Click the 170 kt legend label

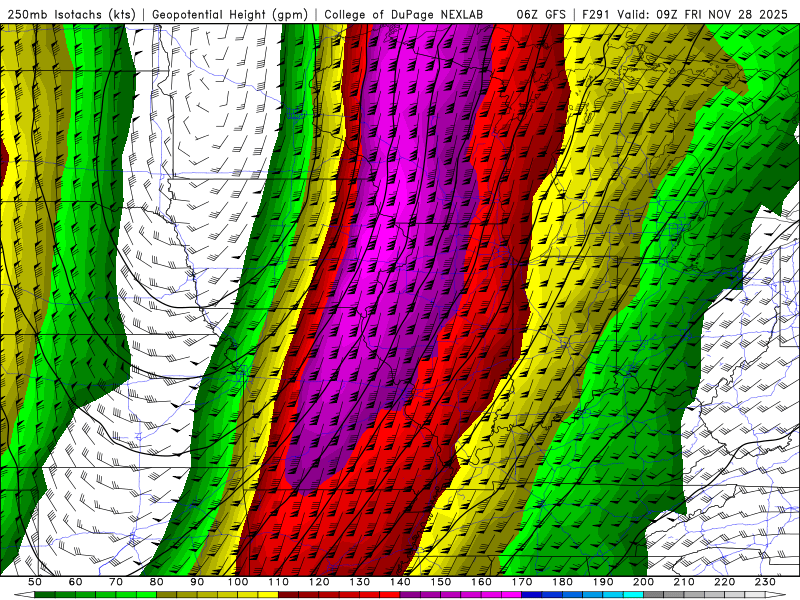coord(522,582)
